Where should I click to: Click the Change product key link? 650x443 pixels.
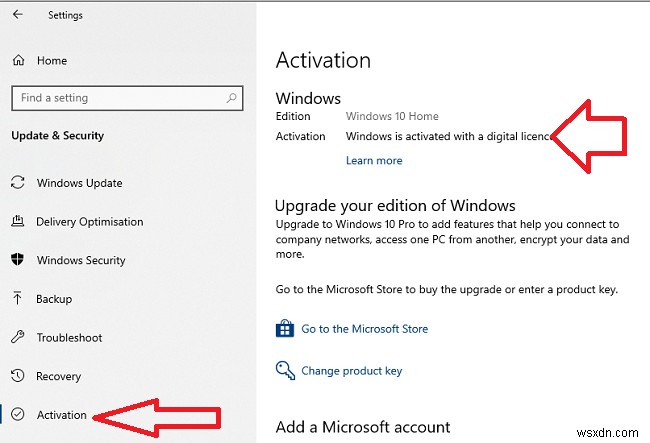point(351,371)
